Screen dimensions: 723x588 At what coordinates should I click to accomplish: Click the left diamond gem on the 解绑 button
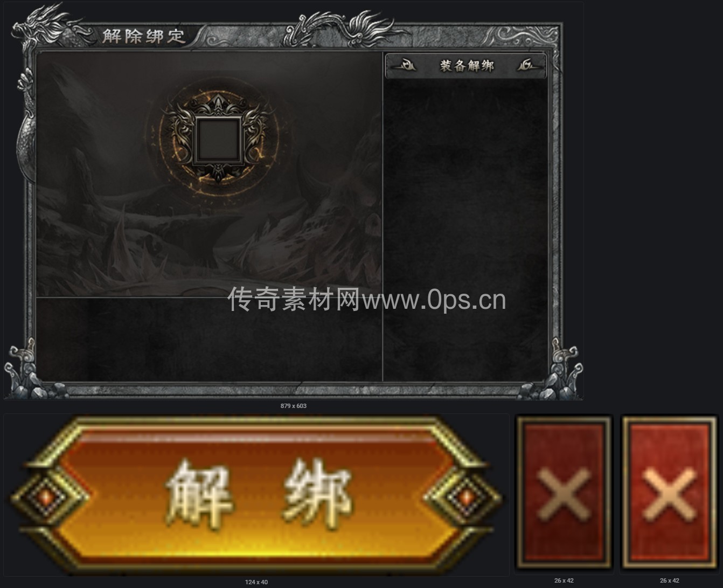click(46, 496)
